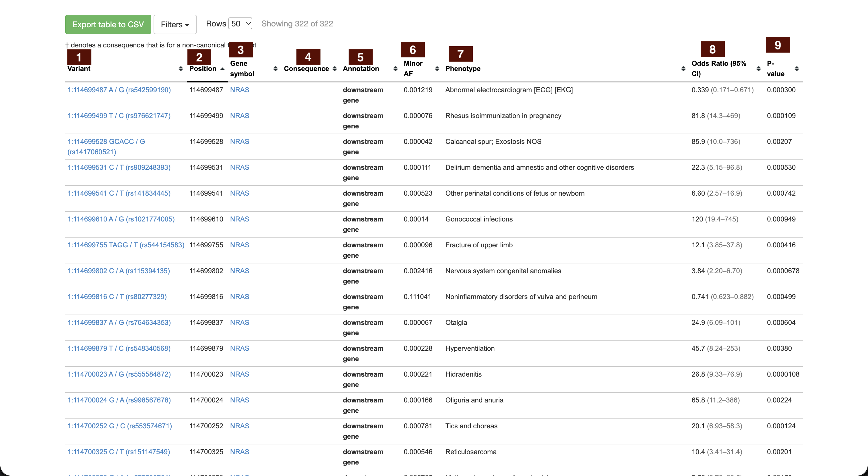Sort table by Odds Ratio sort arrows
868x476 pixels.
click(x=758, y=69)
